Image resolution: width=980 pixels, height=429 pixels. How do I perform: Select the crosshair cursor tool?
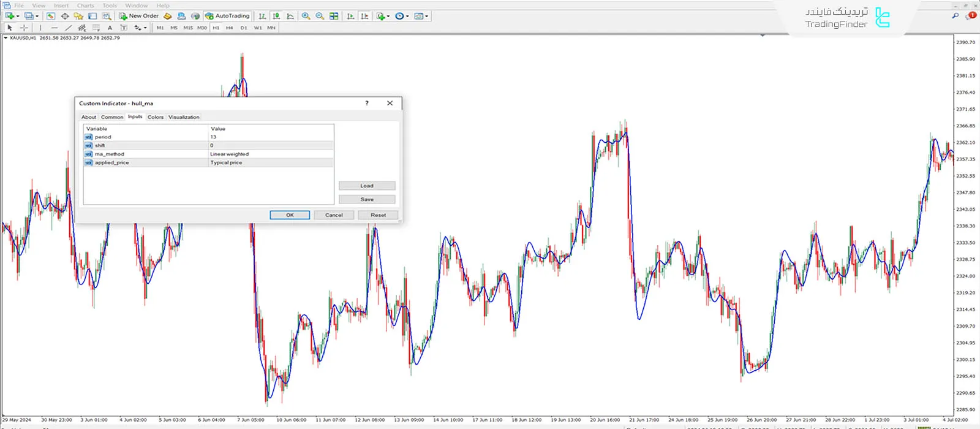point(24,28)
